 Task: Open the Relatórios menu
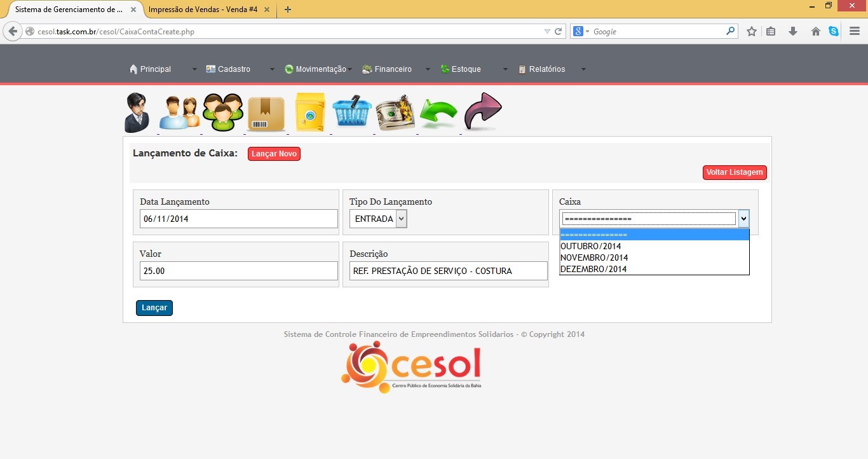coord(546,69)
